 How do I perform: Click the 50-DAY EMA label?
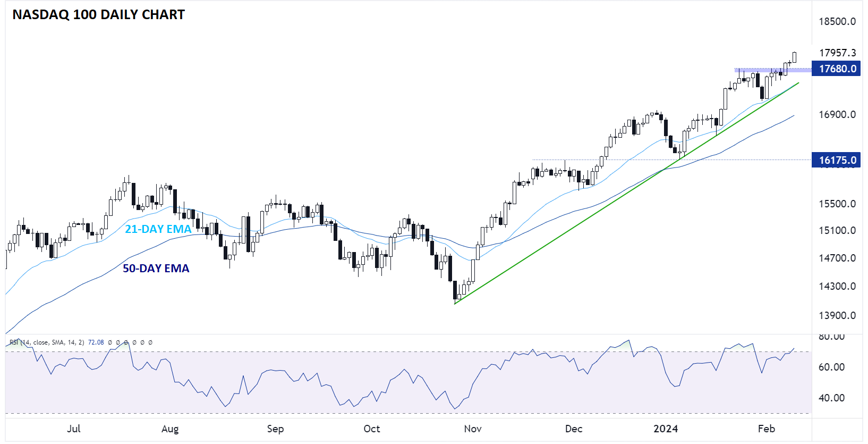click(x=156, y=269)
